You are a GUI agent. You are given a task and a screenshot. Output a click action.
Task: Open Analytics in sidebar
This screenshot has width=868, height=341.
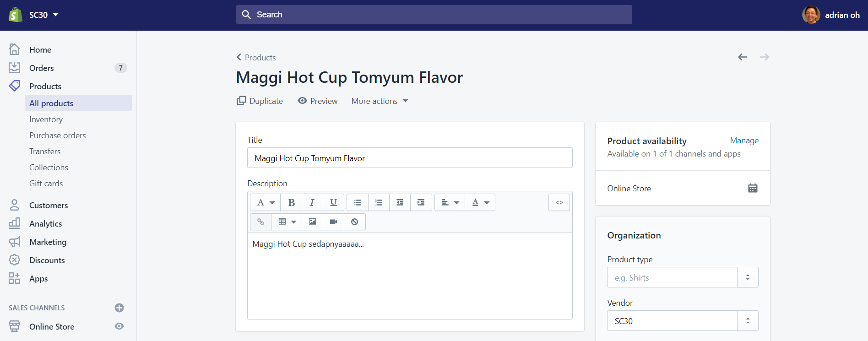click(46, 223)
